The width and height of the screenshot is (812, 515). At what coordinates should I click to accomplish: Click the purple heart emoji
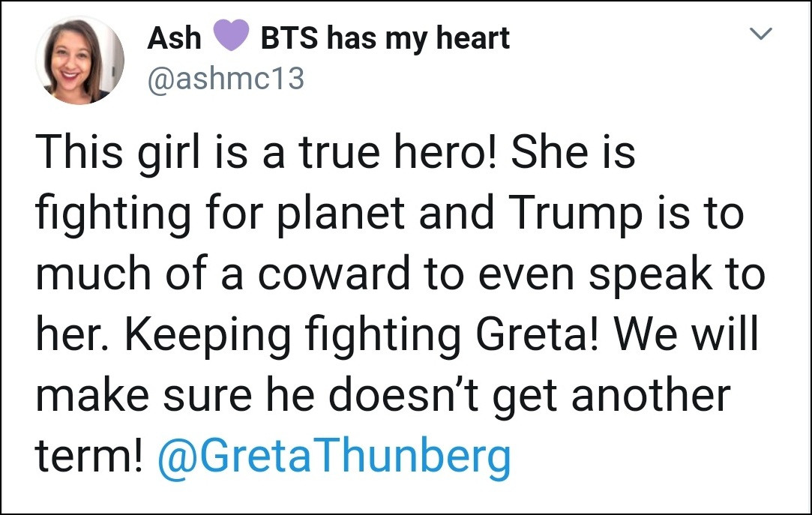pos(231,37)
